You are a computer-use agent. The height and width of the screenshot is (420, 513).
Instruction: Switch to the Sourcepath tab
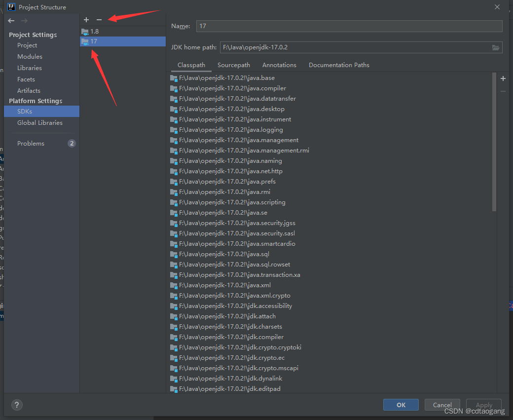[x=234, y=65]
